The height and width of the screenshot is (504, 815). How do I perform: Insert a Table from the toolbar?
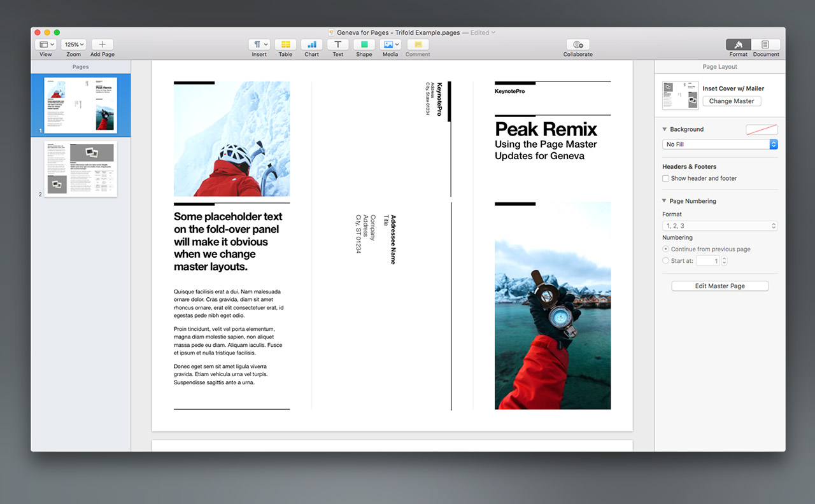point(285,45)
